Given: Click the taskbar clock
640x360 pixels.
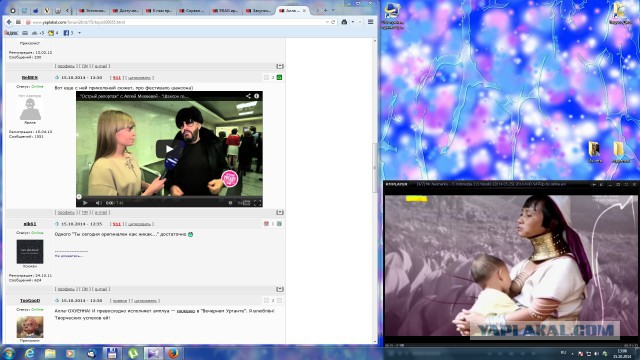Looking at the screenshot, I should [622, 353].
